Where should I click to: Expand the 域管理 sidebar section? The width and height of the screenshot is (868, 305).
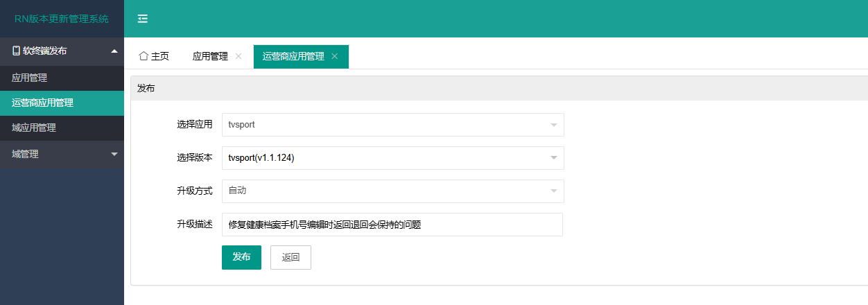114,154
